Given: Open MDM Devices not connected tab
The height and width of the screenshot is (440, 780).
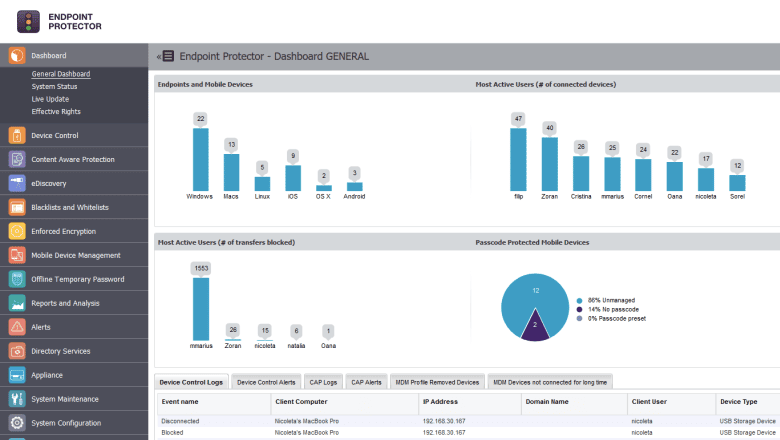Looking at the screenshot, I should coord(550,382).
